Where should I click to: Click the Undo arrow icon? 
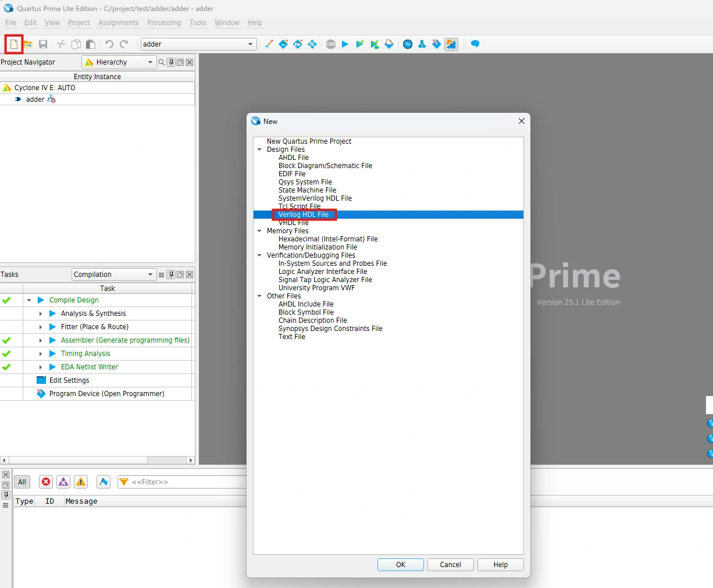click(x=109, y=44)
